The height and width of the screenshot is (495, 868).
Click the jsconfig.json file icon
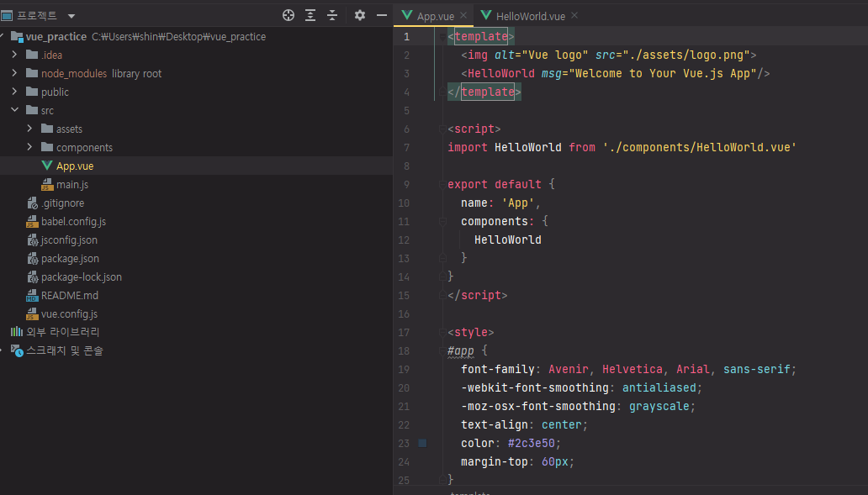pyautogui.click(x=32, y=240)
